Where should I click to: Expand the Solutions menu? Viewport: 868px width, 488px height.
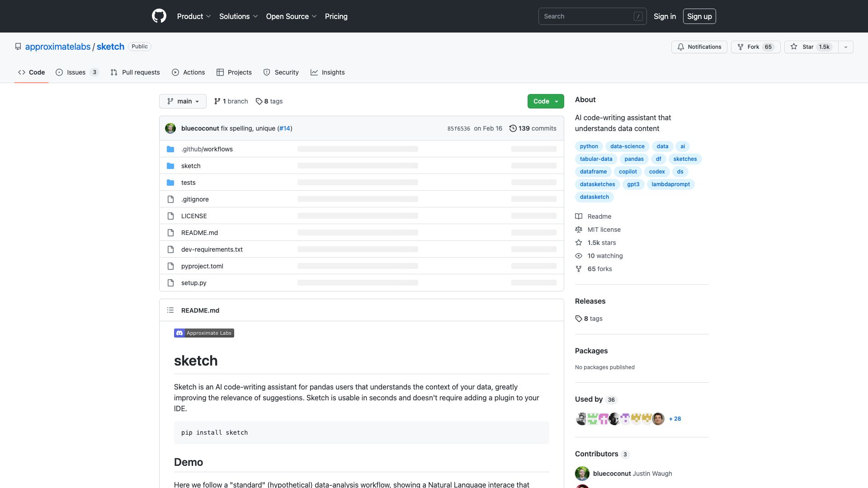coord(238,16)
